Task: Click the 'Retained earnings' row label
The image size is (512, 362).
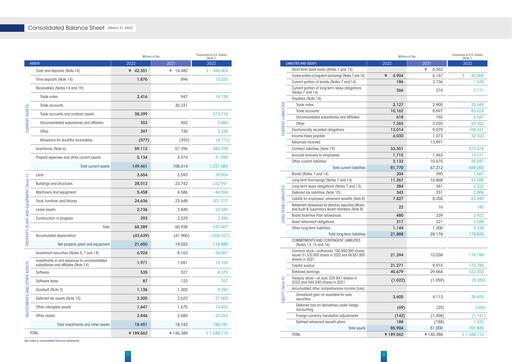Action: click(x=305, y=272)
